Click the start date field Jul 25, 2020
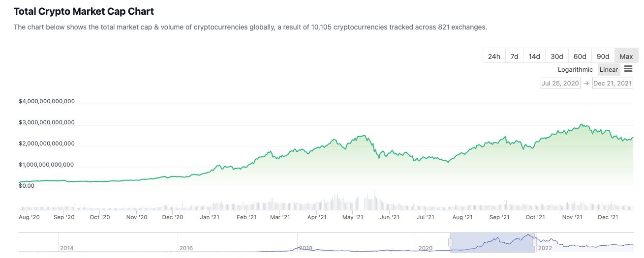Image resolution: width=644 pixels, height=258 pixels. point(560,84)
